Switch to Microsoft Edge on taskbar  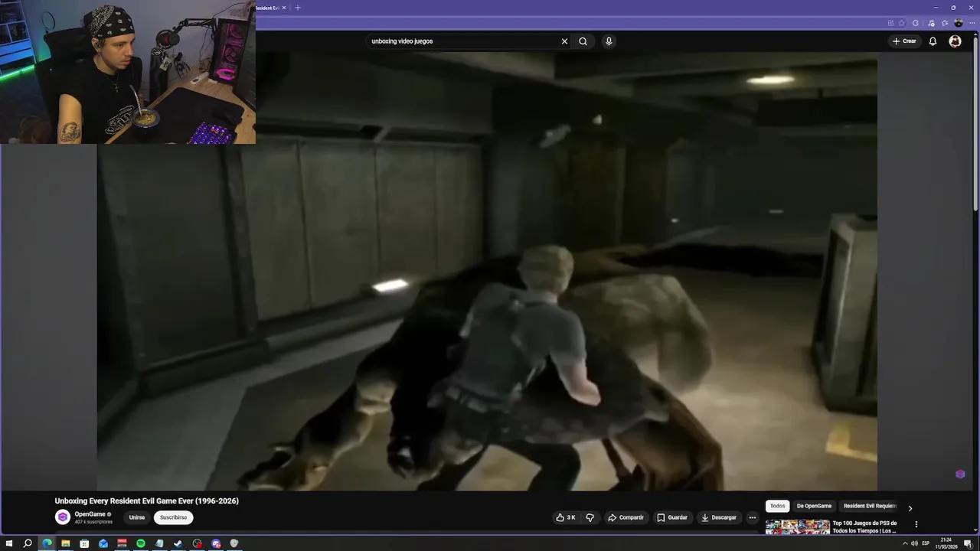click(x=47, y=543)
